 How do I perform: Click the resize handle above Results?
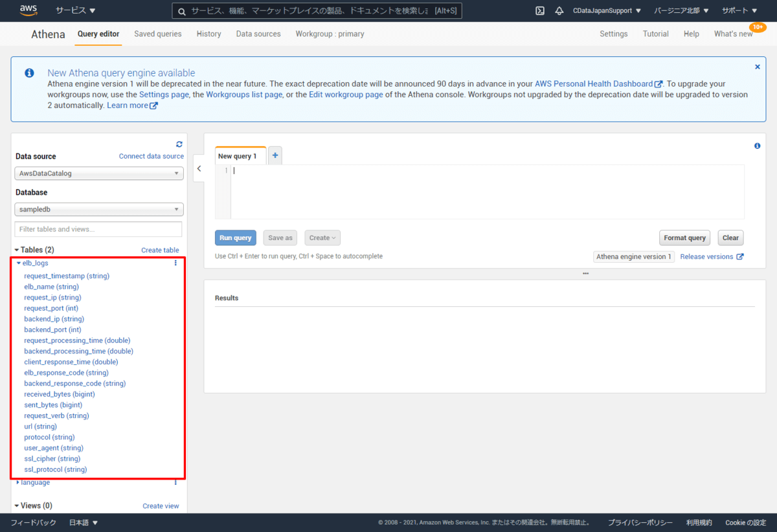(x=585, y=274)
